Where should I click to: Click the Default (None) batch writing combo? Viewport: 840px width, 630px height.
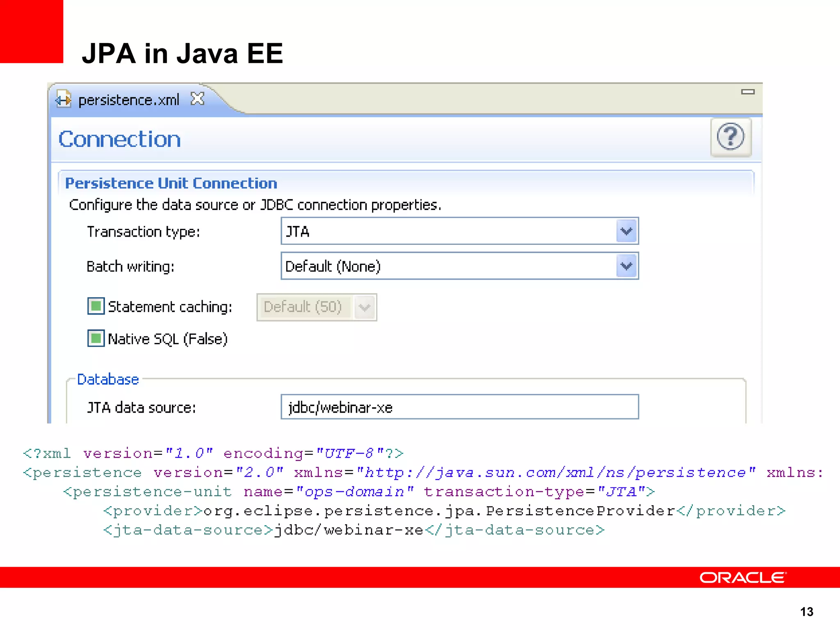(x=460, y=266)
